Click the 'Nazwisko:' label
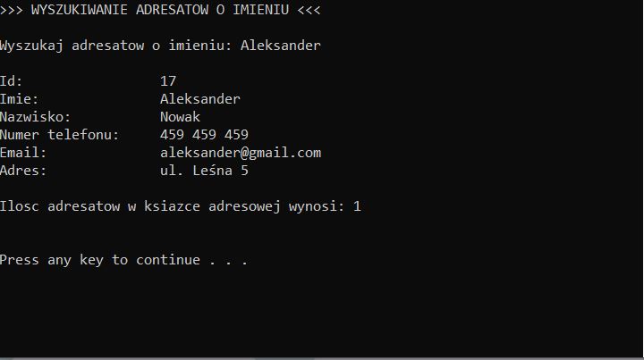The height and width of the screenshot is (360, 644). click(x=35, y=117)
